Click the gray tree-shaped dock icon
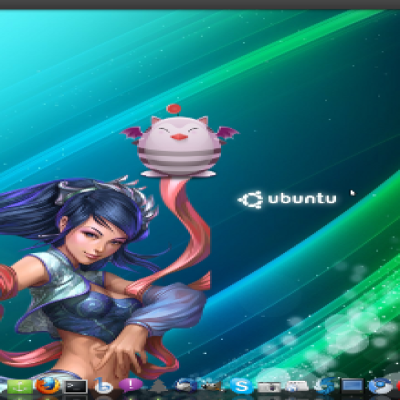The width and height of the screenshot is (400, 400). point(158,386)
